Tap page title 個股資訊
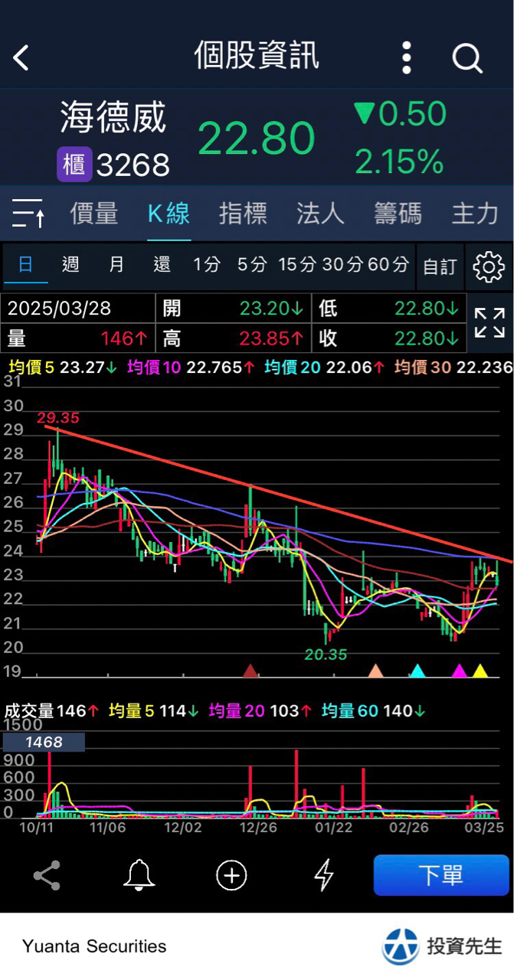The image size is (514, 980). point(257,56)
